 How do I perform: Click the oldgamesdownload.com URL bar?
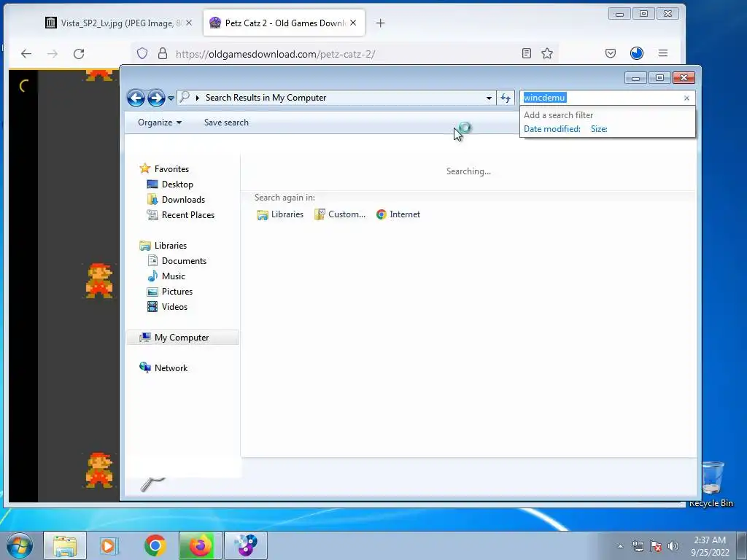[345, 54]
